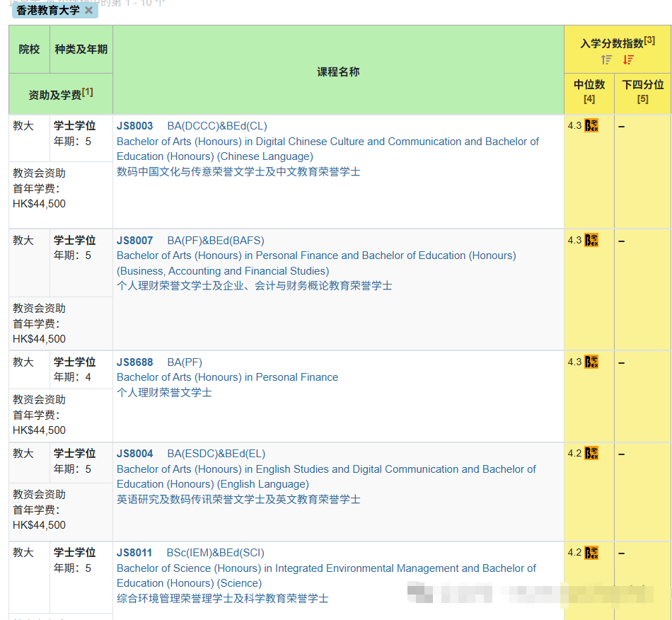The height and width of the screenshot is (620, 672).
Task: Open the JS8688 programme code link
Action: [134, 362]
